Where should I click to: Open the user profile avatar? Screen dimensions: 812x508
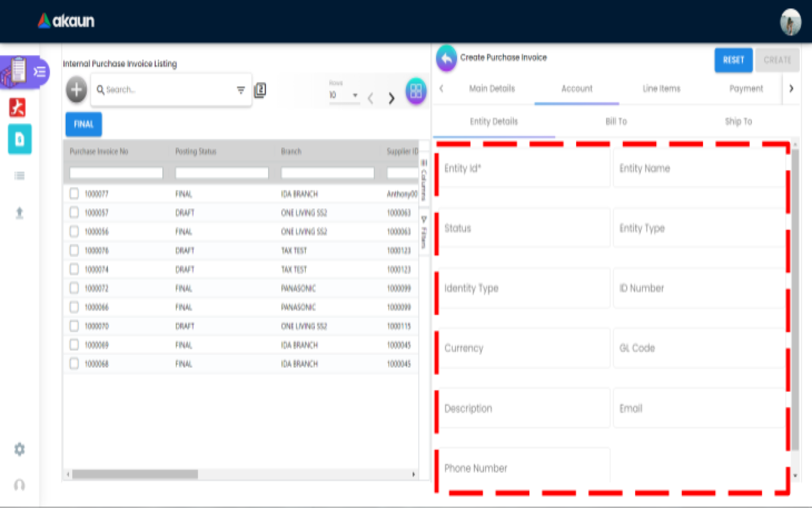click(x=790, y=23)
